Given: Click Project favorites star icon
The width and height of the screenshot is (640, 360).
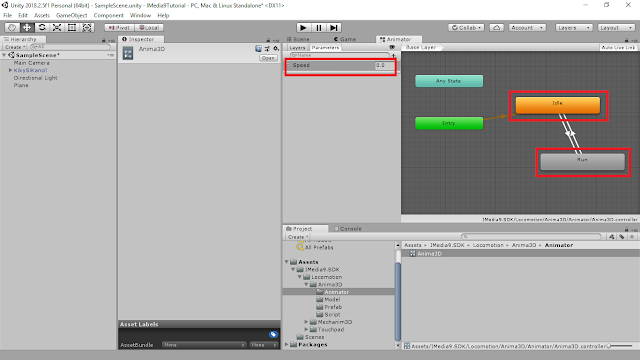Looking at the screenshot, I should point(632,237).
